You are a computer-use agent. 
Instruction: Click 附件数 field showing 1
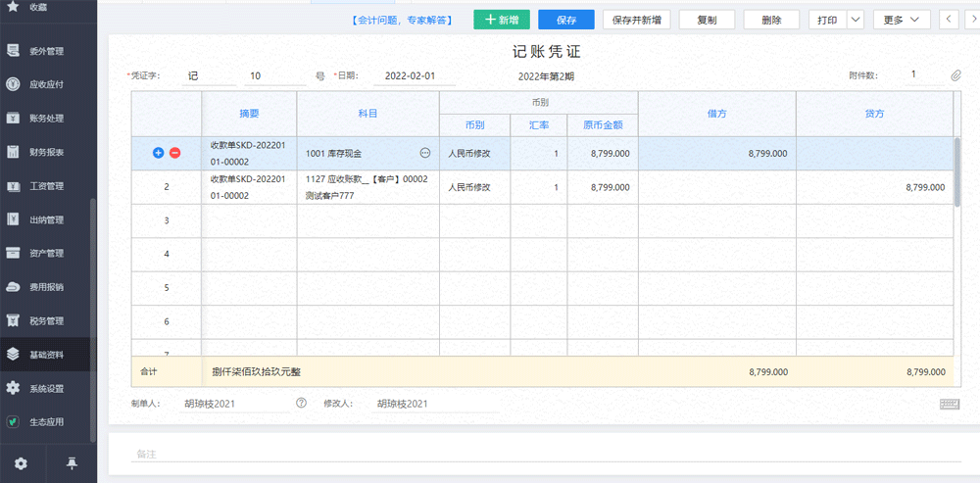(x=924, y=75)
